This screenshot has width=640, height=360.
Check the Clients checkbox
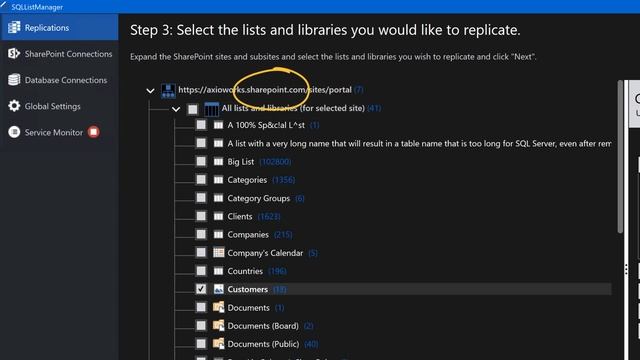(x=201, y=216)
